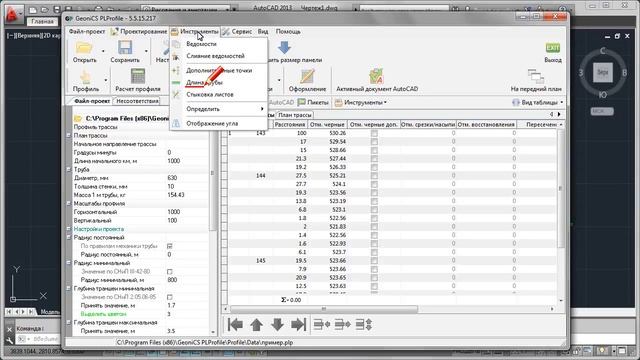Toggle checkbox in row with 523.7
This screenshot has height=360, width=640.
[x=374, y=252]
